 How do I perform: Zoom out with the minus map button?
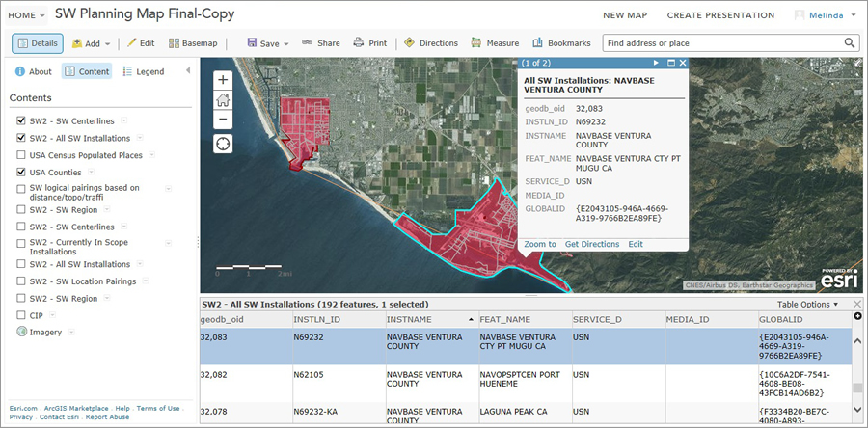(x=223, y=119)
